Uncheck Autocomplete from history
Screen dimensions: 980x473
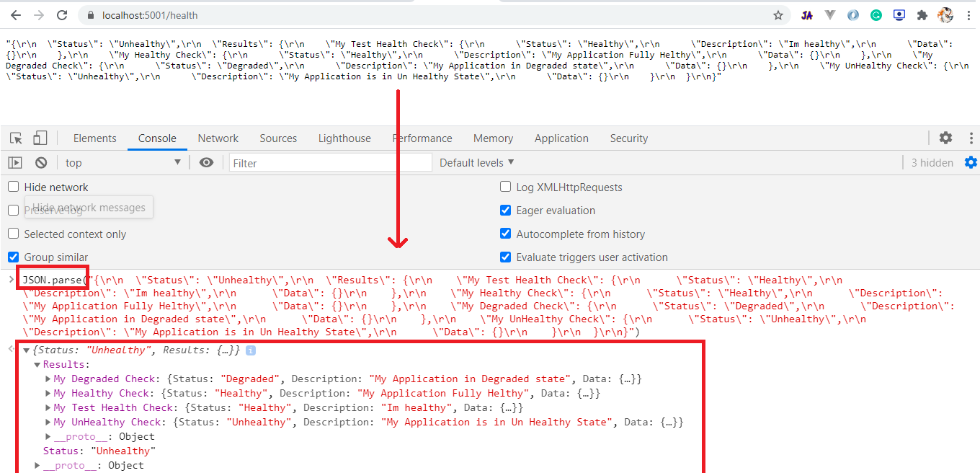(x=506, y=234)
